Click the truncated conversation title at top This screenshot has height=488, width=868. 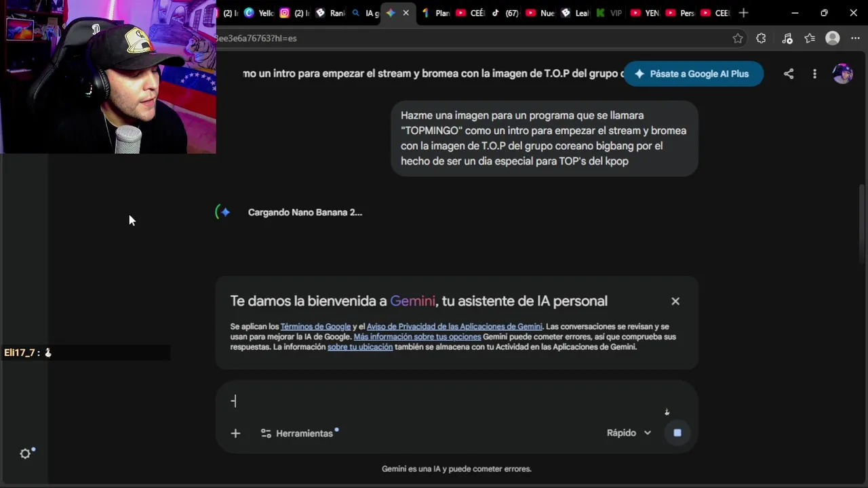click(x=433, y=74)
